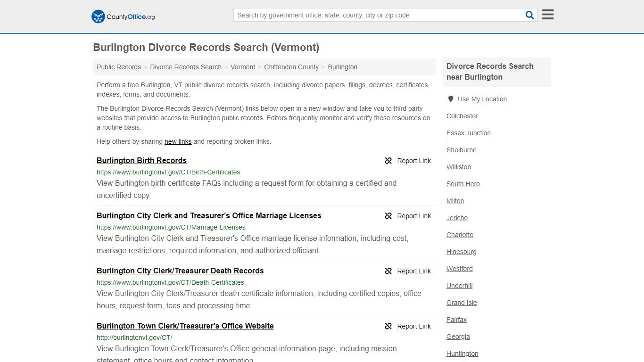
Task: Click the page heading Burlington Divorce Records Search
Action: [206, 48]
